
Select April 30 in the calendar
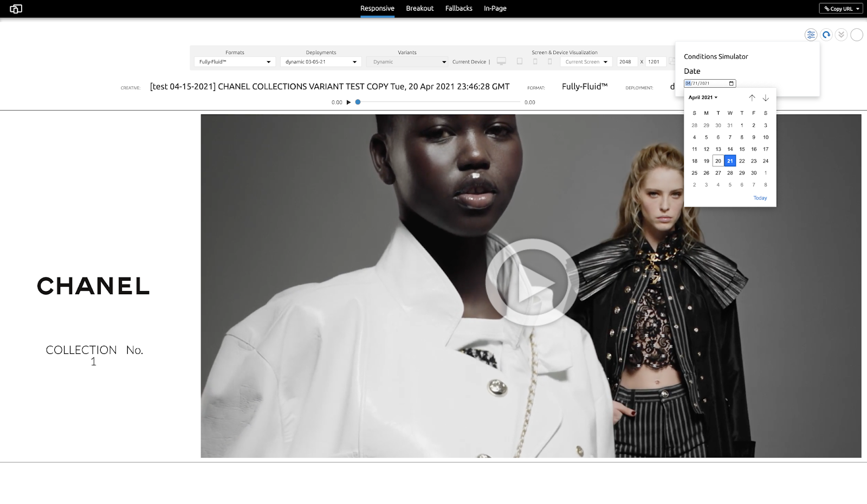(754, 173)
